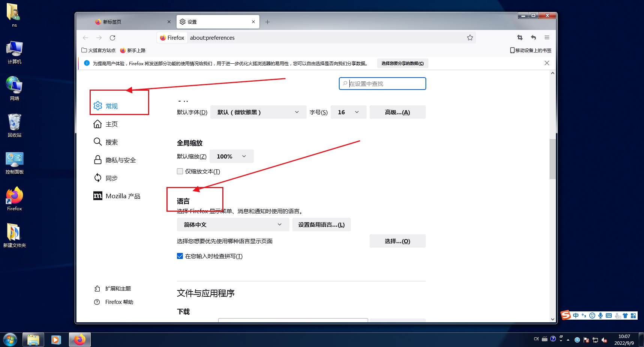This screenshot has height=347, width=644.
Task: Click 选择 page language button
Action: click(x=398, y=241)
